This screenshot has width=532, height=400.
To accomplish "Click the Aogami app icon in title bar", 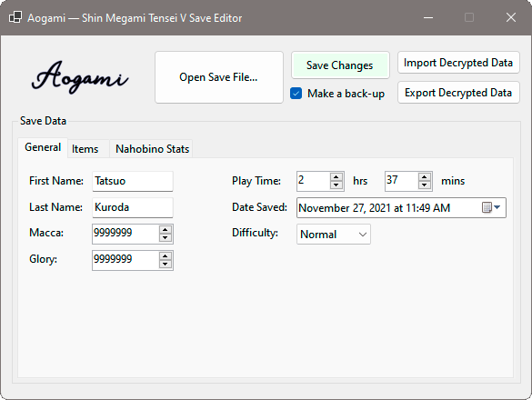I will point(15,17).
